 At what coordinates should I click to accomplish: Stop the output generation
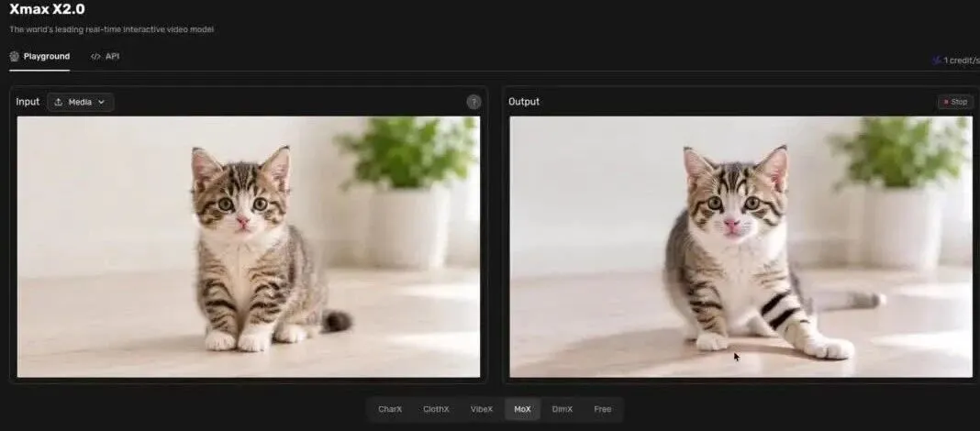click(x=955, y=102)
